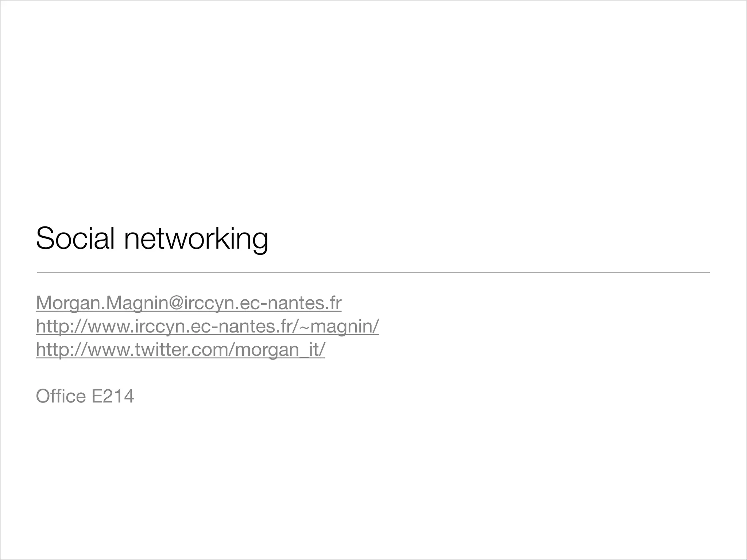Screen dimensions: 747x560
Task: Click the word "Office"
Action: 61,396
